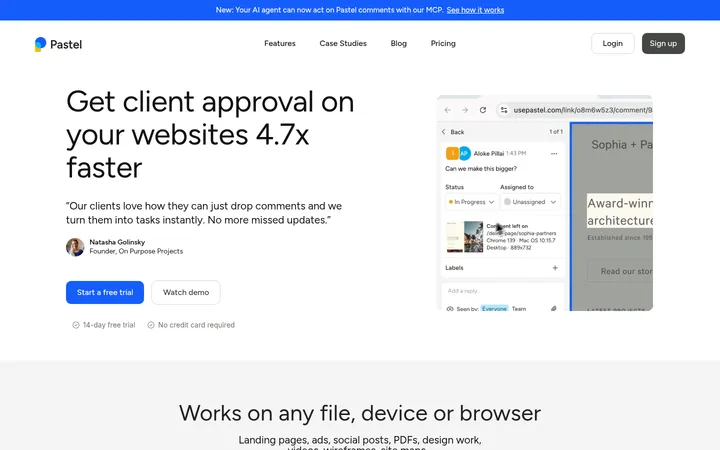Click the checkmark icon beside No credit card required

coord(151,325)
